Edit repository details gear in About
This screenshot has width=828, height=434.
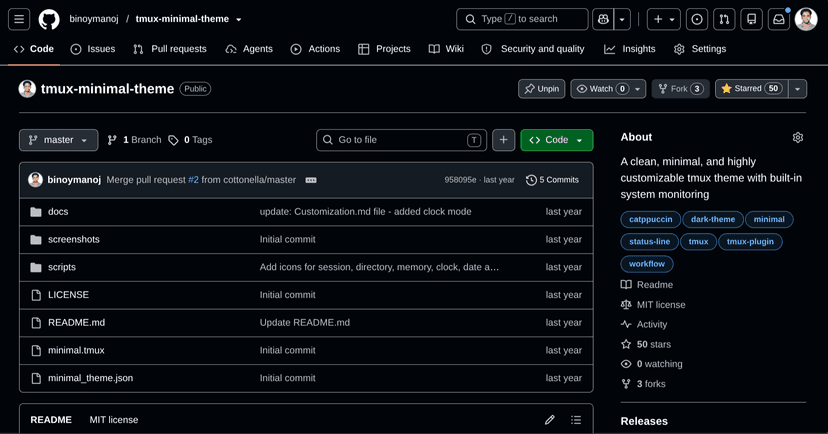click(x=798, y=137)
